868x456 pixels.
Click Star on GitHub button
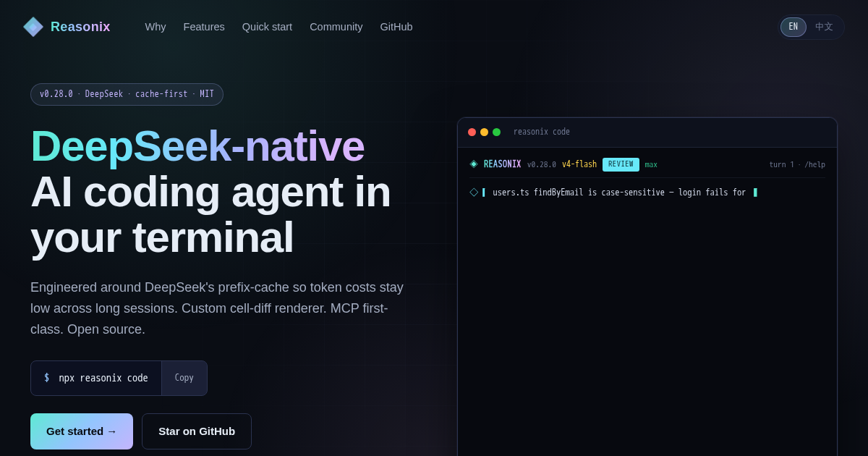pyautogui.click(x=197, y=431)
